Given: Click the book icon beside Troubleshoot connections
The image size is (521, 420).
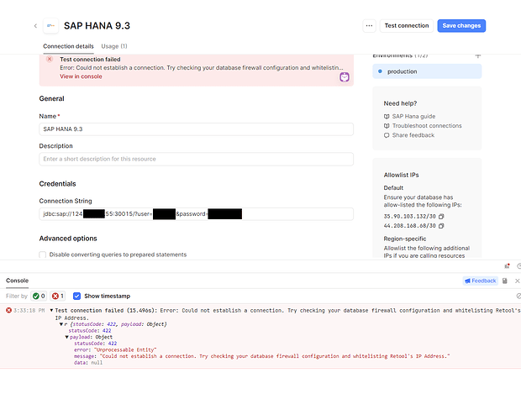Looking at the screenshot, I should tap(387, 126).
